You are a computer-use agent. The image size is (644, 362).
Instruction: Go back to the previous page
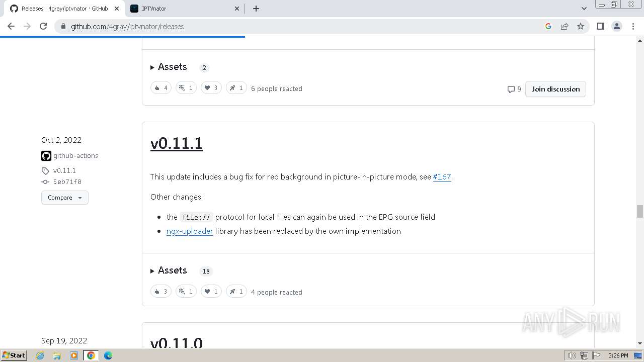point(11,26)
